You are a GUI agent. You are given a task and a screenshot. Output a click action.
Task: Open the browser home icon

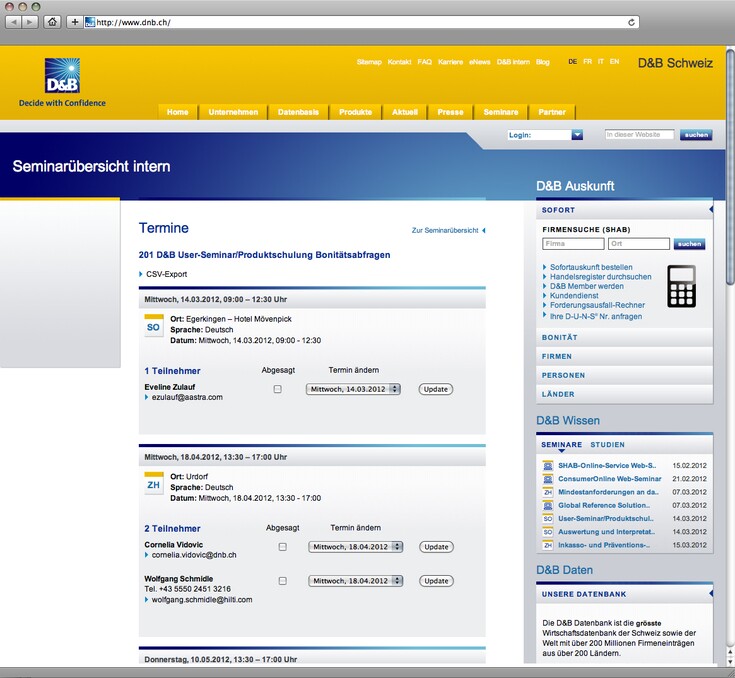pos(52,22)
